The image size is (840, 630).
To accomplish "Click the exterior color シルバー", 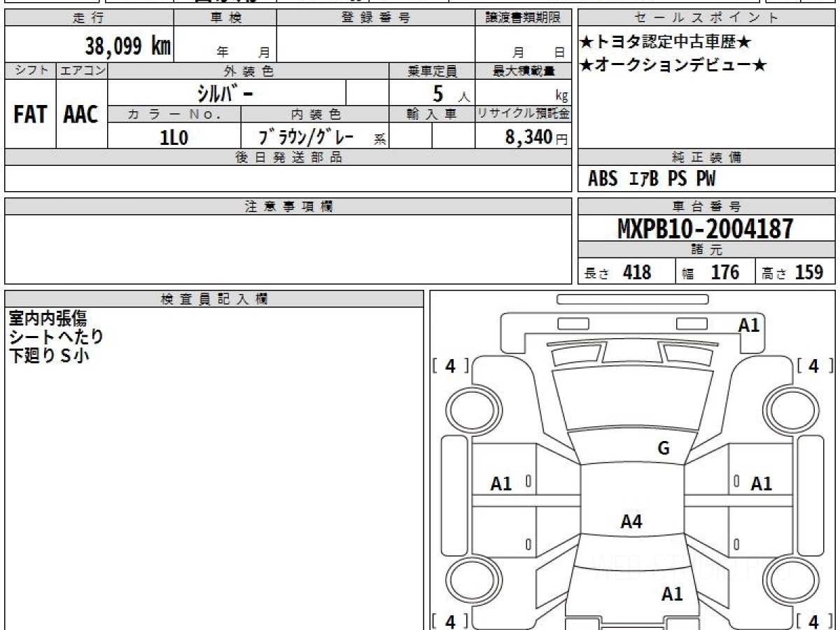I will pos(224,92).
